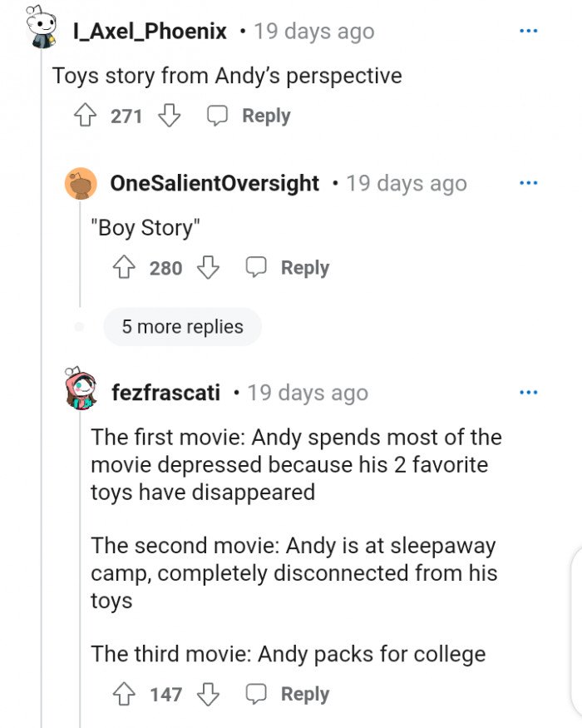Expand the 5 more replies
The height and width of the screenshot is (728, 582).
(182, 327)
